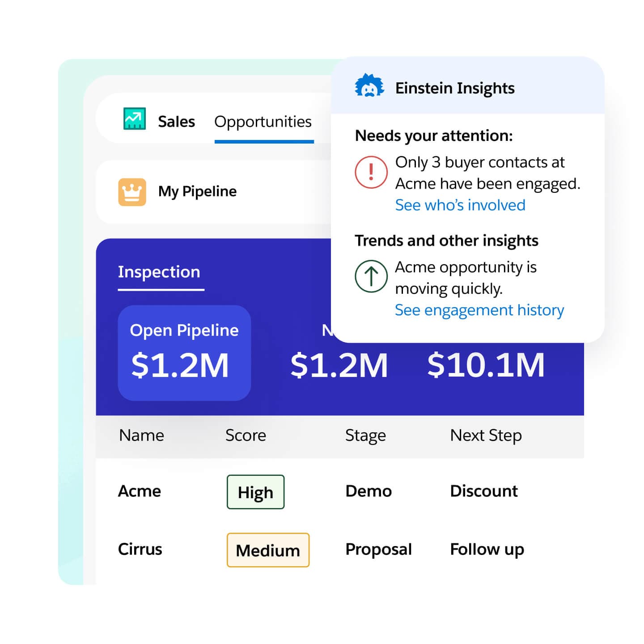Click the My Pipeline list title
This screenshot has width=644, height=644.
197,191
